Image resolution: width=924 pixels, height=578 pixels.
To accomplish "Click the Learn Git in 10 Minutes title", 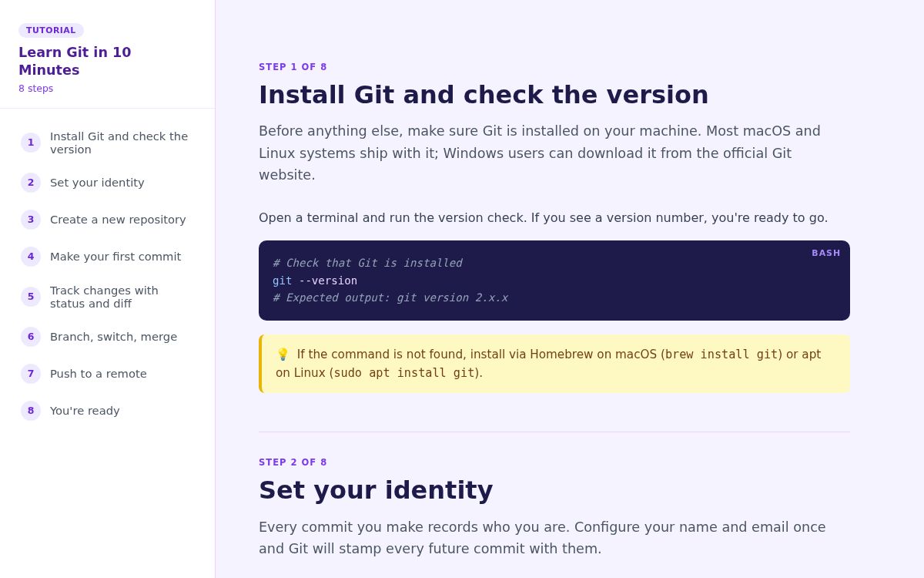I will tap(75, 61).
